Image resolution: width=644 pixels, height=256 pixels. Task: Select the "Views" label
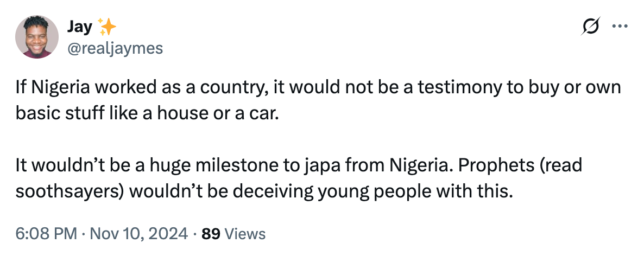[x=245, y=234]
